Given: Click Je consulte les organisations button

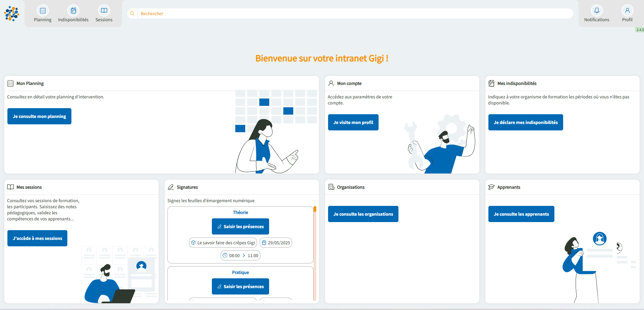Looking at the screenshot, I should point(363,214).
